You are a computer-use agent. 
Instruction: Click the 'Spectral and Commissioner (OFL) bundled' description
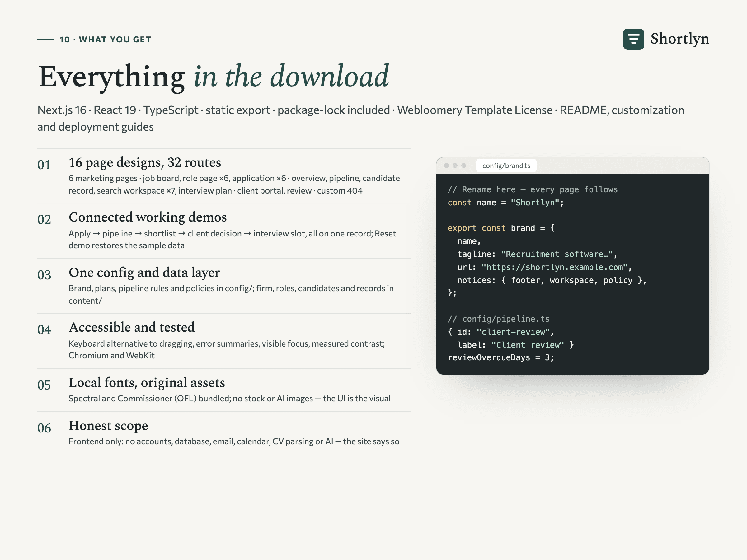[x=229, y=398]
